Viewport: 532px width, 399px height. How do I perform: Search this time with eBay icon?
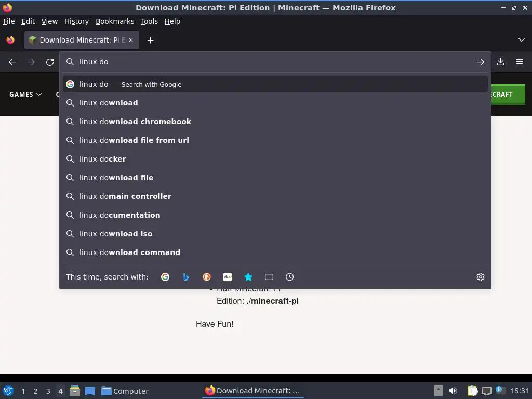[x=228, y=277]
